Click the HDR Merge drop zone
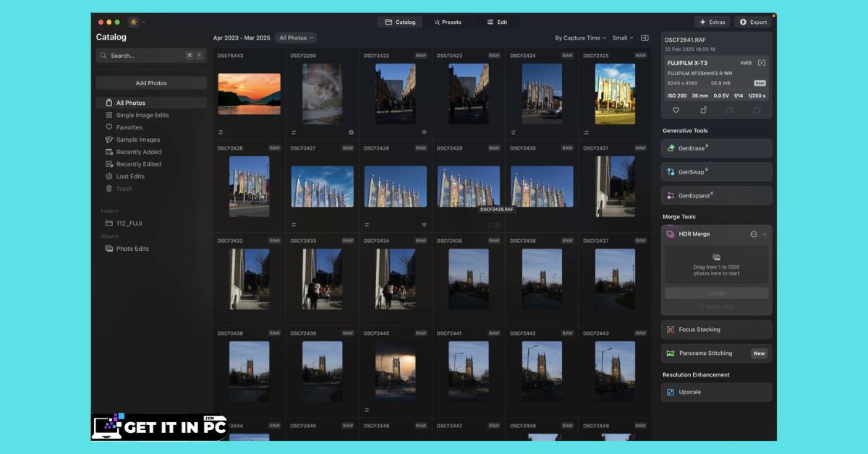The image size is (868, 454). click(716, 265)
